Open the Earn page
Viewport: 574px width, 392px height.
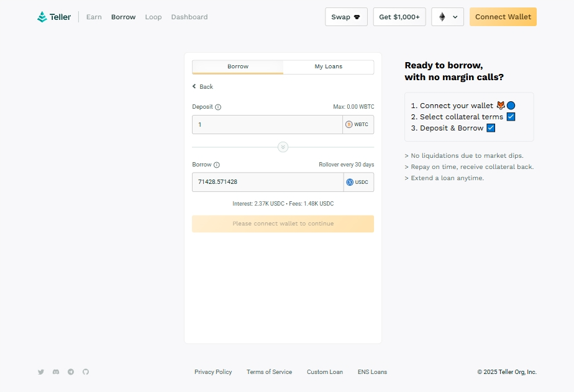coord(94,17)
